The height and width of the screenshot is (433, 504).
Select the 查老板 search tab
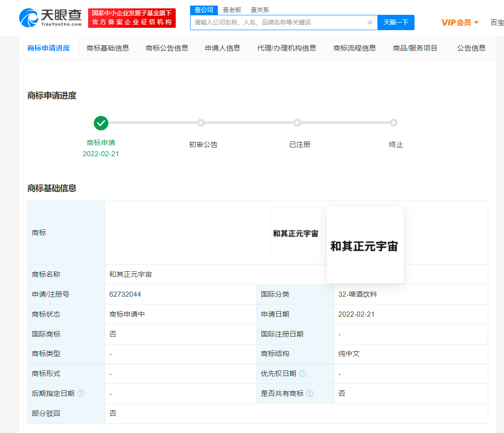click(x=232, y=10)
